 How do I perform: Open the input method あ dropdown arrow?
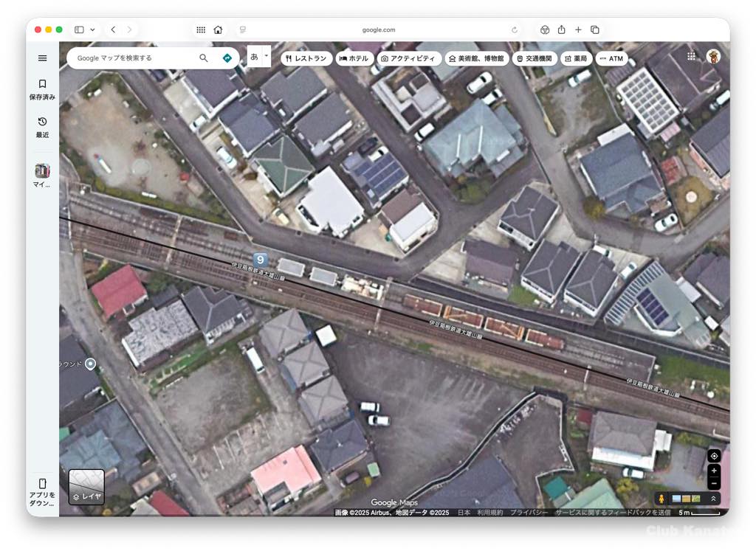tap(267, 55)
